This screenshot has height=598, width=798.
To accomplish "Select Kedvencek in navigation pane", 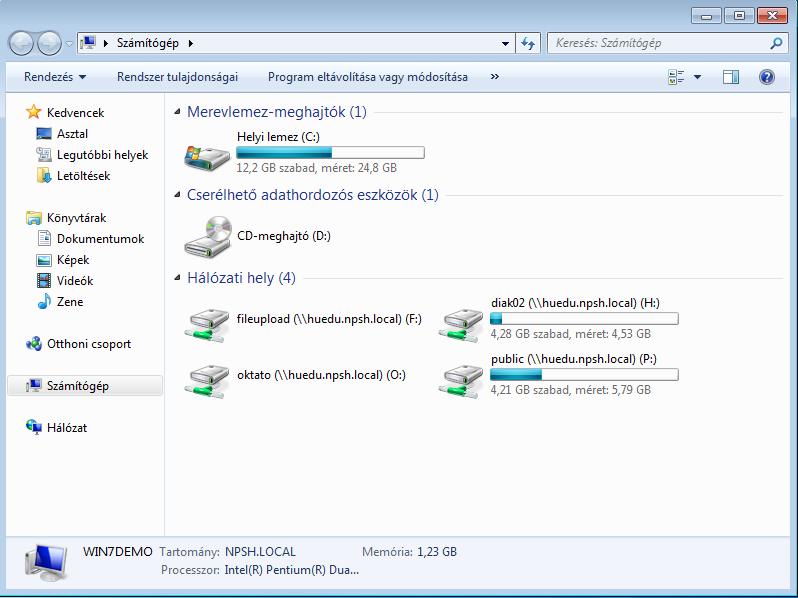I will click(75, 112).
